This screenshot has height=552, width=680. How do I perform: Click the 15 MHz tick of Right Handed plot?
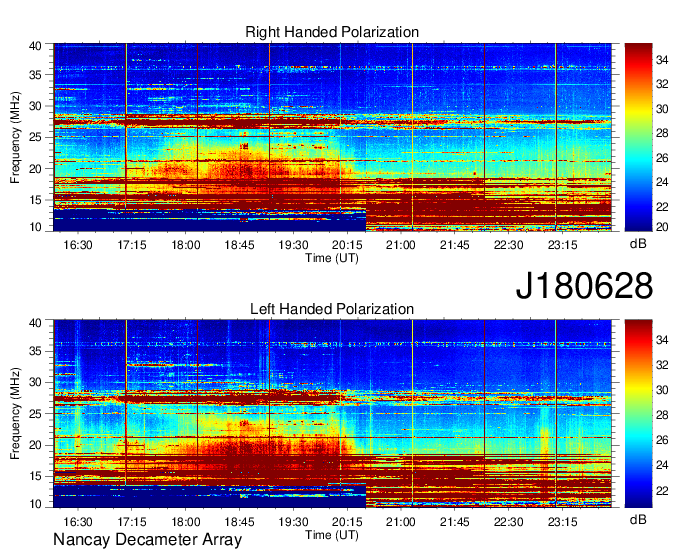(x=36, y=200)
